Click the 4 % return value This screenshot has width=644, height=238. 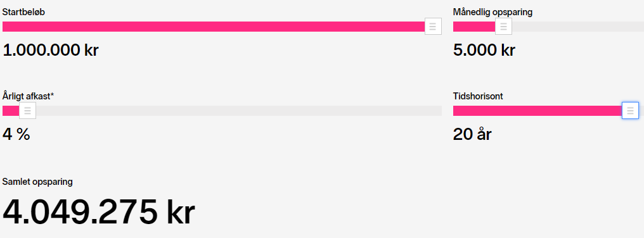click(16, 134)
